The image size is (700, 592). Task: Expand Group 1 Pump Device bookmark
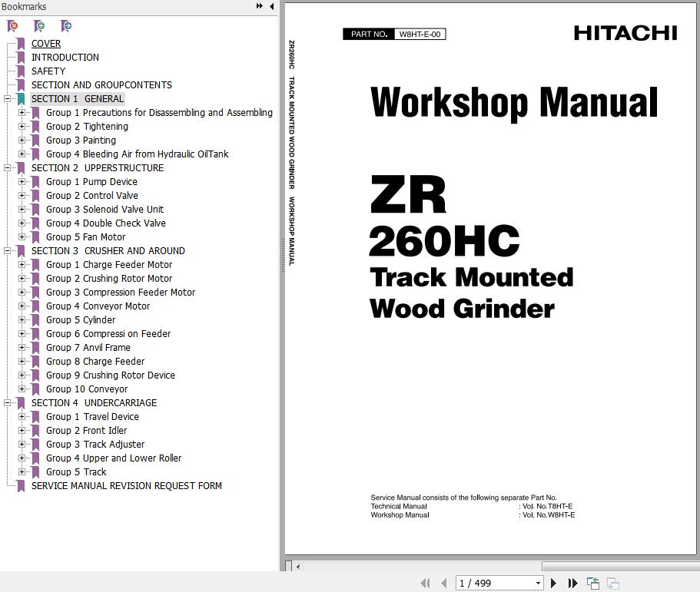(22, 182)
